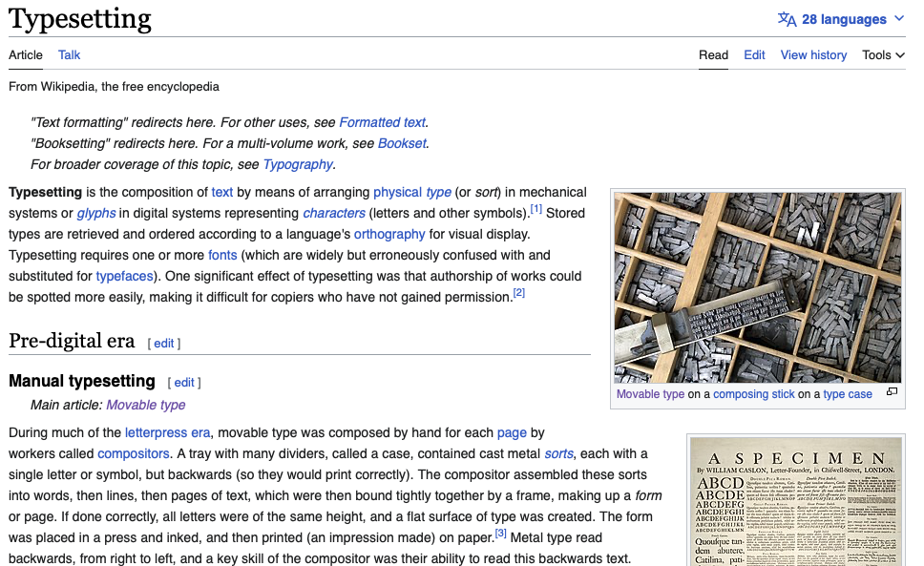Switch to the Article tab
Image resolution: width=924 pixels, height=566 pixels.
[x=26, y=54]
